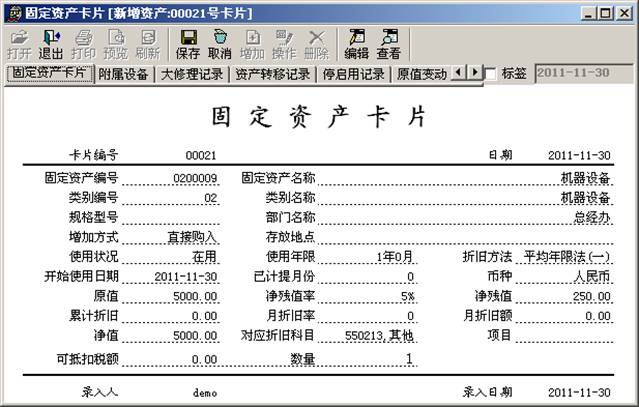The width and height of the screenshot is (639, 407).
Task: Click the 删除 (Delete) toolbar icon
Action: [316, 44]
